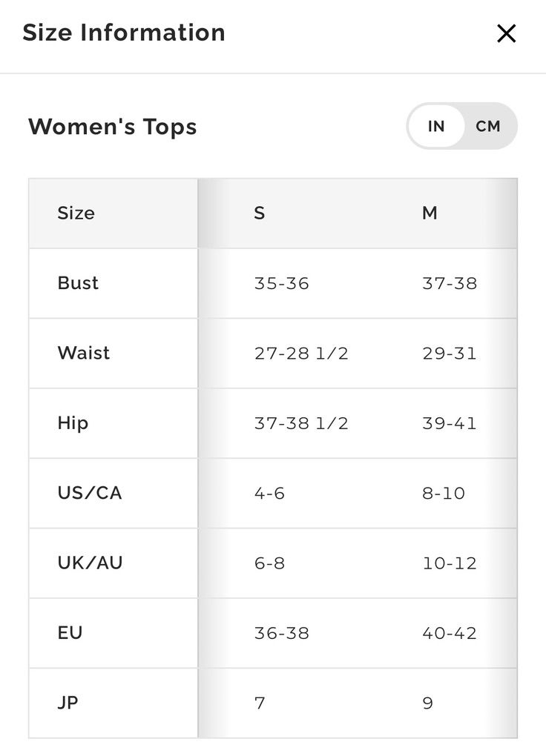Click the S EU size 36-38
Viewport: 546px width, 756px height.
[281, 633]
